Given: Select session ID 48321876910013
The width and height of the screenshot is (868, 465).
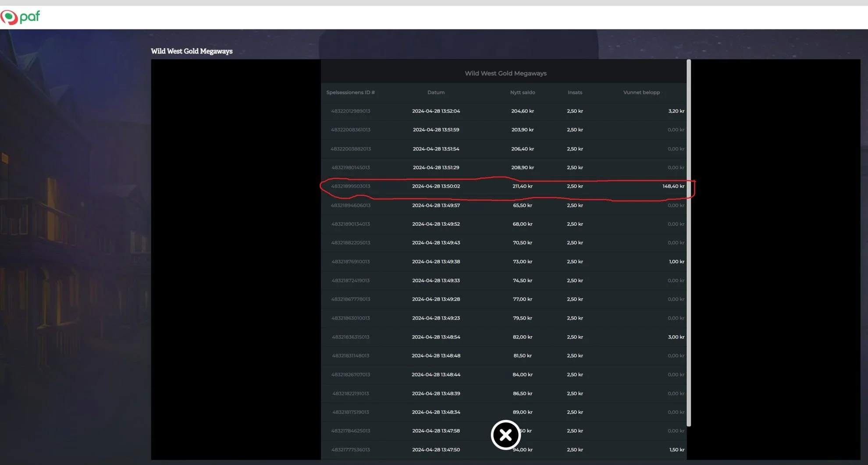Looking at the screenshot, I should [x=351, y=262].
